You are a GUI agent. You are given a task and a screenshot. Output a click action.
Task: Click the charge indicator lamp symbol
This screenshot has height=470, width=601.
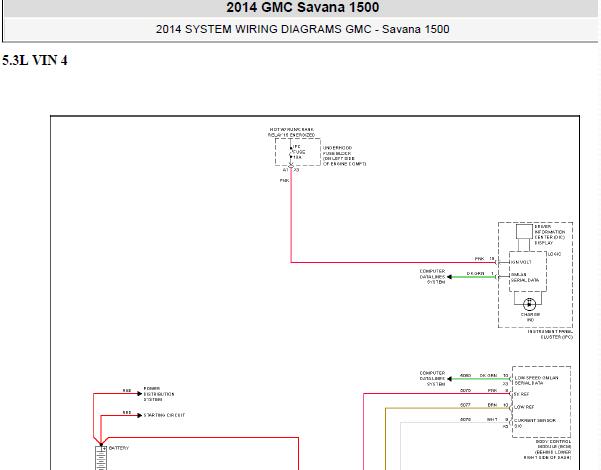(529, 304)
